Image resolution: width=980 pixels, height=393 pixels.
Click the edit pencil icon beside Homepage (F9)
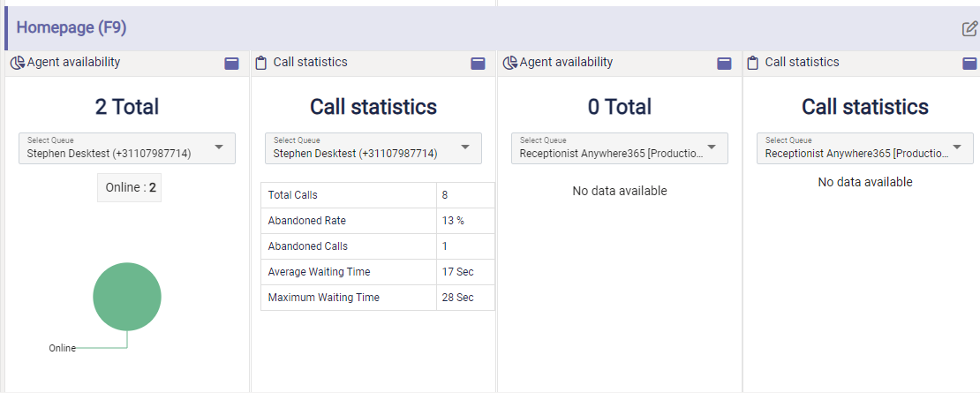[969, 29]
